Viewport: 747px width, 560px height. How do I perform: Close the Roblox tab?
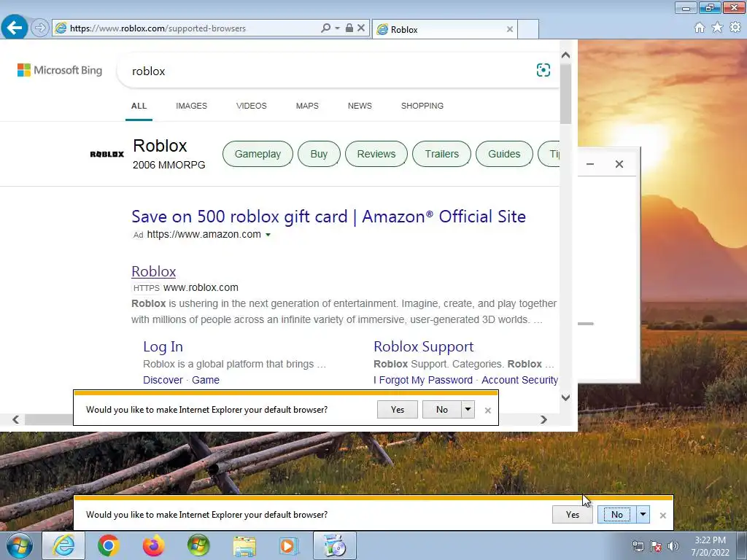click(510, 29)
